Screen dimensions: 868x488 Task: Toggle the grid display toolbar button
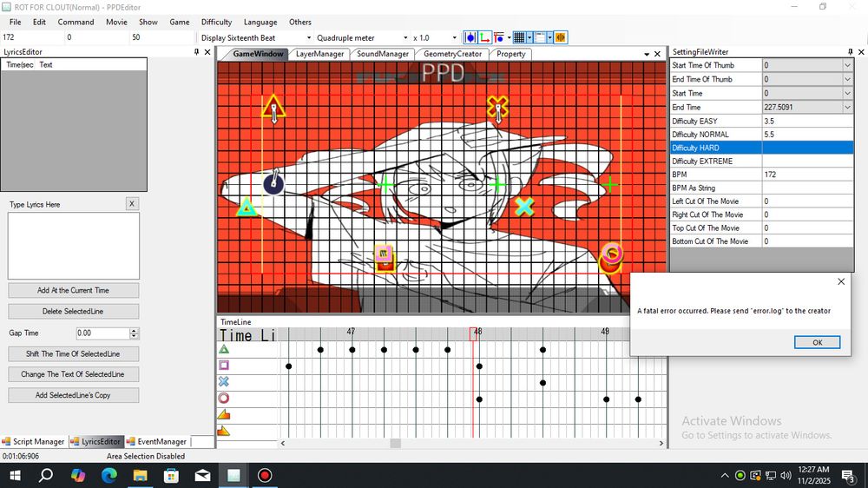click(519, 37)
